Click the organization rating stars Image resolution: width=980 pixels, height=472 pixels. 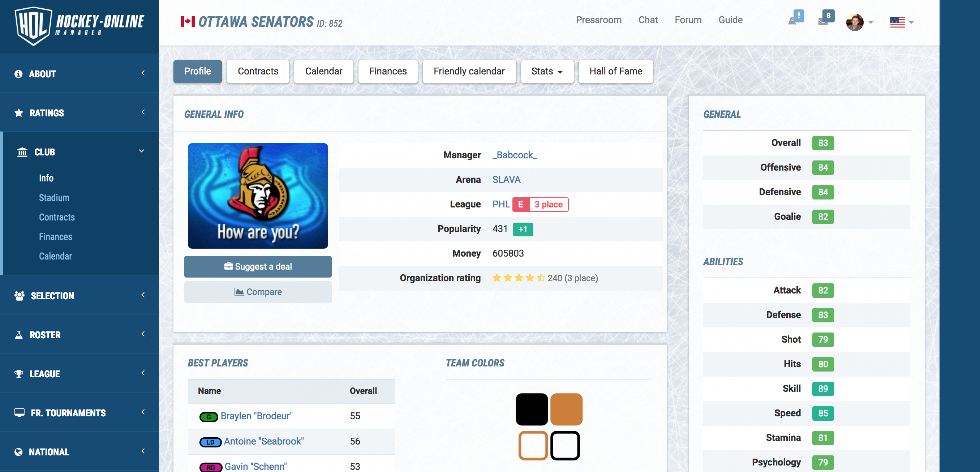tap(519, 278)
